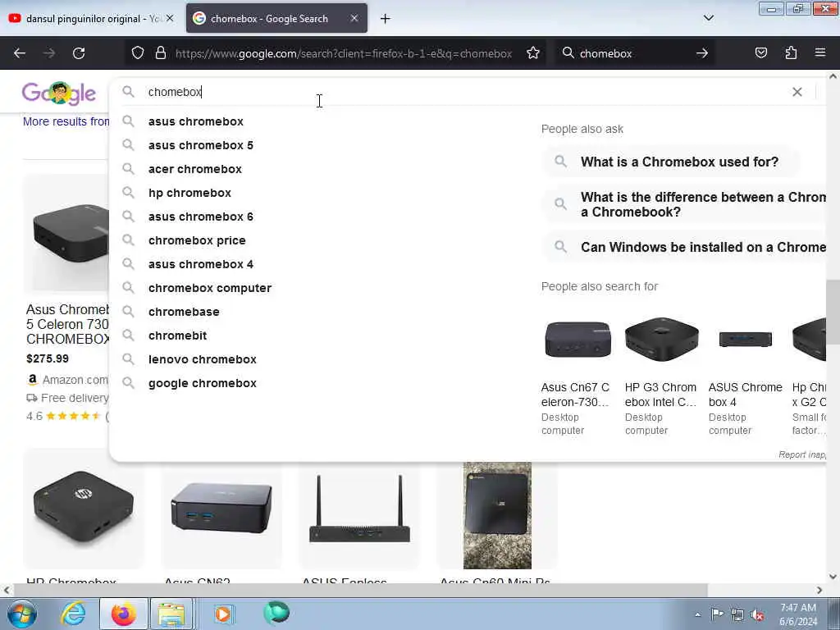Choose suggestion asus chromebox 5
Image resolution: width=840 pixels, height=630 pixels.
(x=200, y=145)
